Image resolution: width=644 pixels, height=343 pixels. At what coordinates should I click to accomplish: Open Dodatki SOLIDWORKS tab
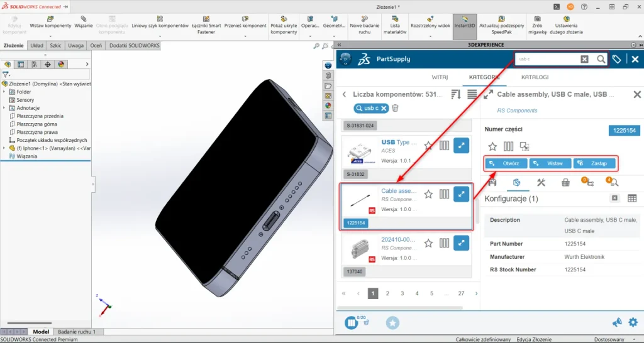135,45
